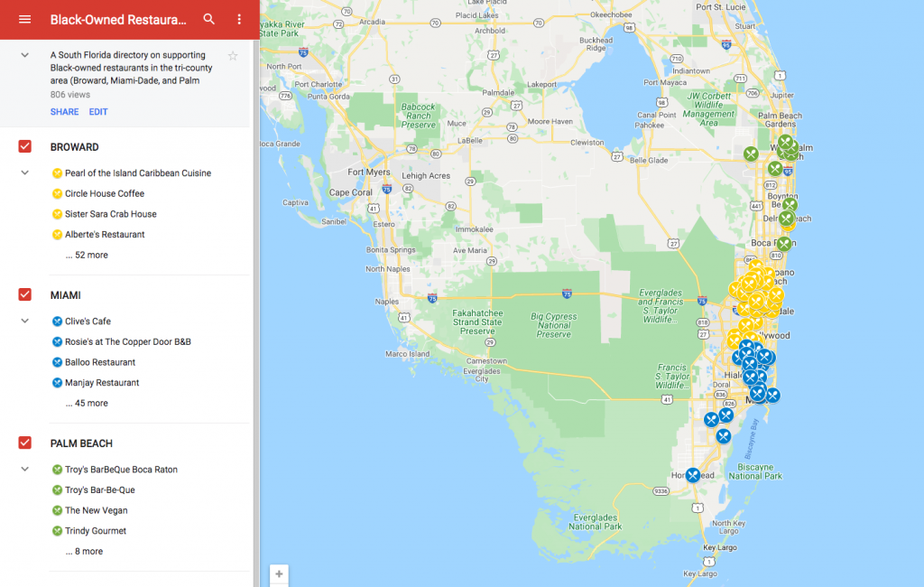Click the SHARE link
Image resolution: width=924 pixels, height=587 pixels.
[64, 111]
